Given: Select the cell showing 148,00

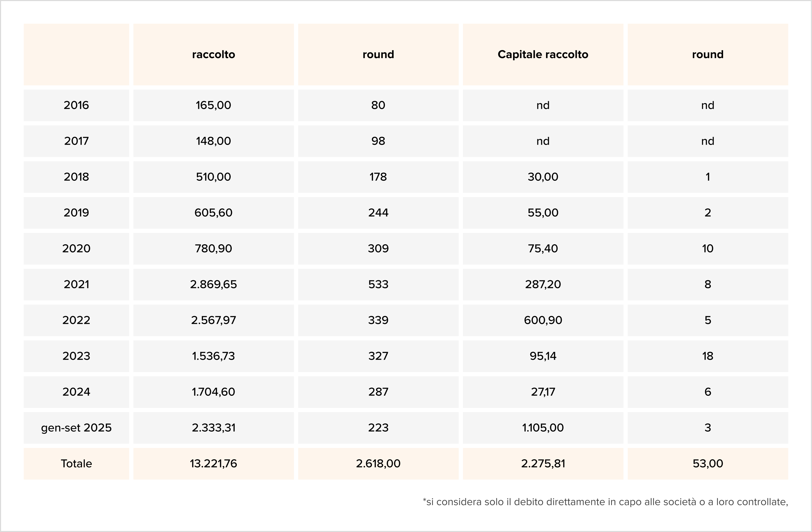Looking at the screenshot, I should click(213, 141).
